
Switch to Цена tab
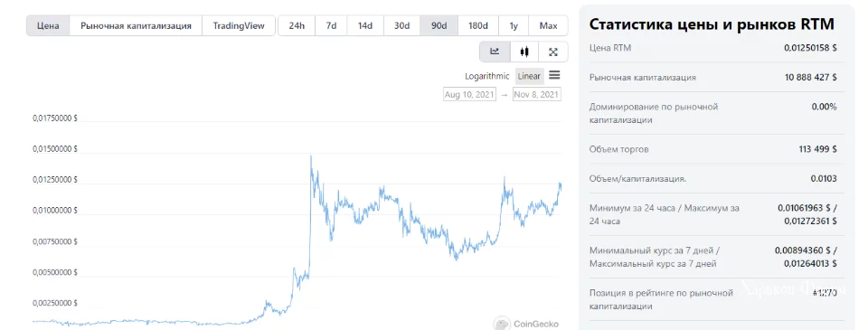48,25
